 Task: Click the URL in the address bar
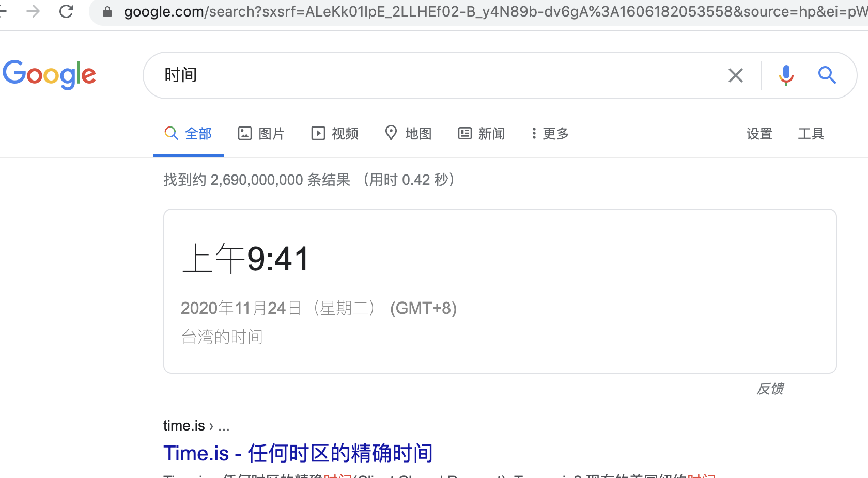495,11
